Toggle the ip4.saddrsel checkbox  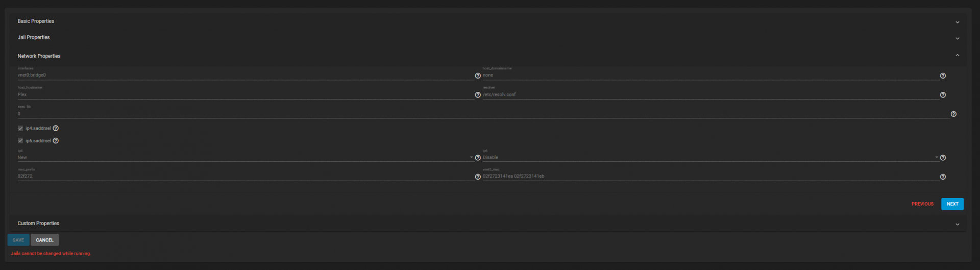[x=20, y=128]
